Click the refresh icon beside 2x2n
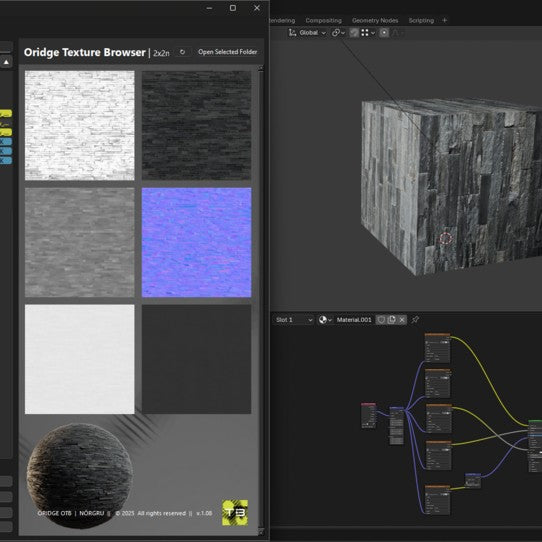 click(182, 52)
